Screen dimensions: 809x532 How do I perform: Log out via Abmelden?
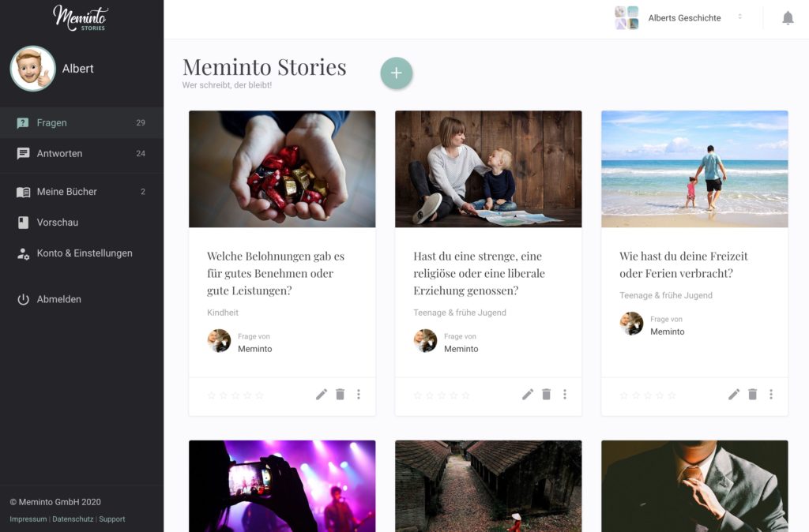point(81,299)
